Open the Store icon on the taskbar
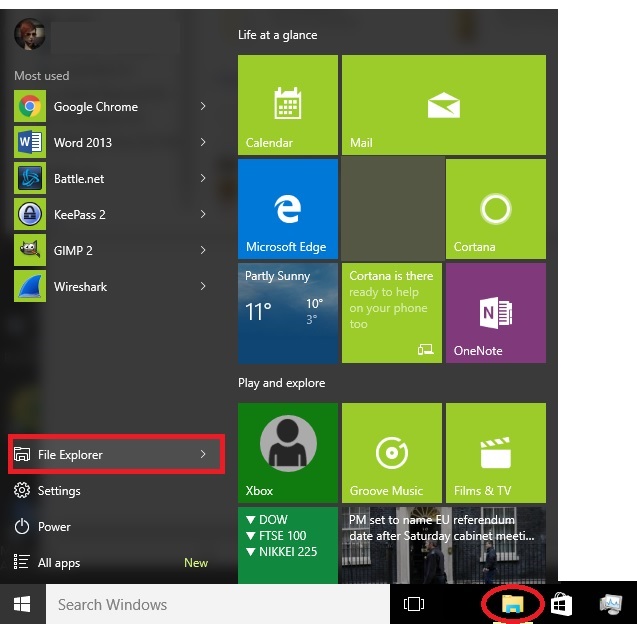This screenshot has height=624, width=637. (x=561, y=604)
